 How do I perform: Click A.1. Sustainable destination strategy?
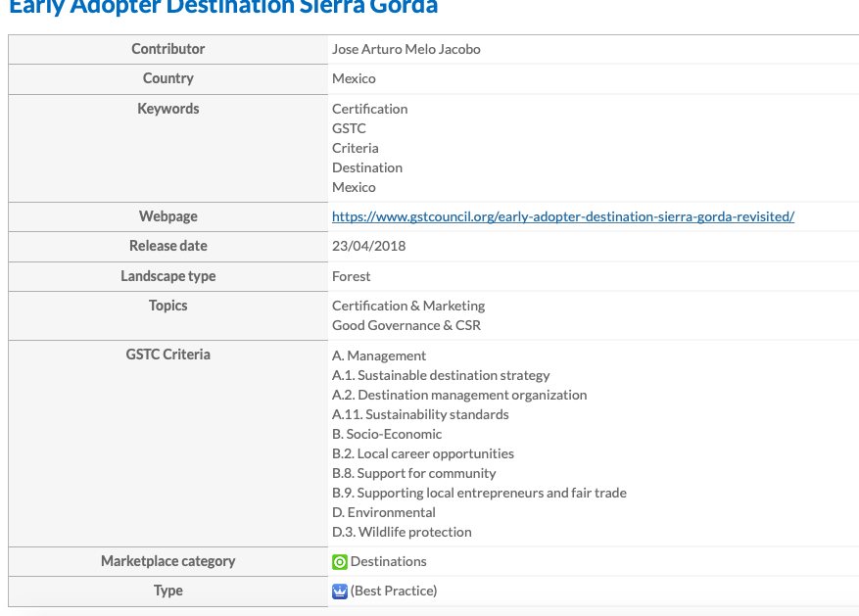[x=441, y=376]
